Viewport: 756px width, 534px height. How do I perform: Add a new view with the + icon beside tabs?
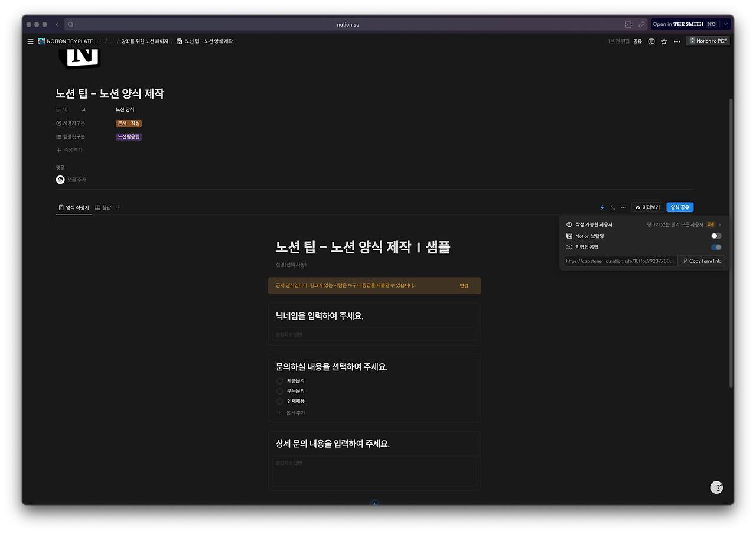click(x=118, y=207)
